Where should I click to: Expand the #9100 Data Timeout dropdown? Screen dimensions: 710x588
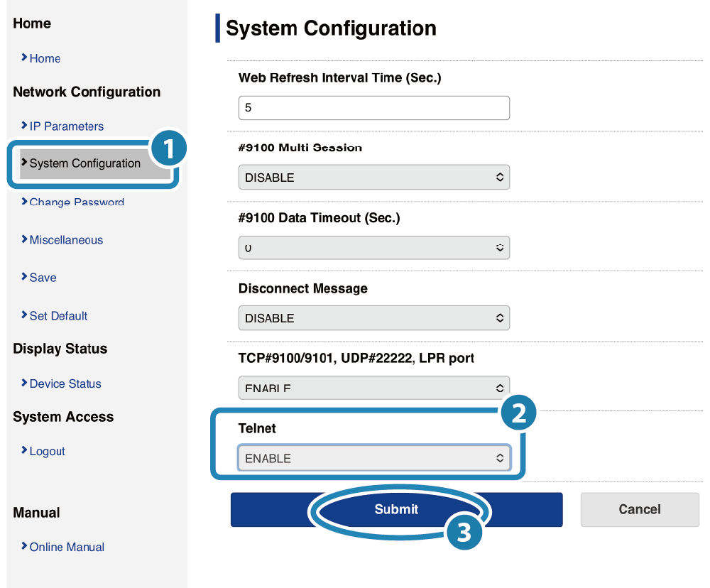[373, 248]
